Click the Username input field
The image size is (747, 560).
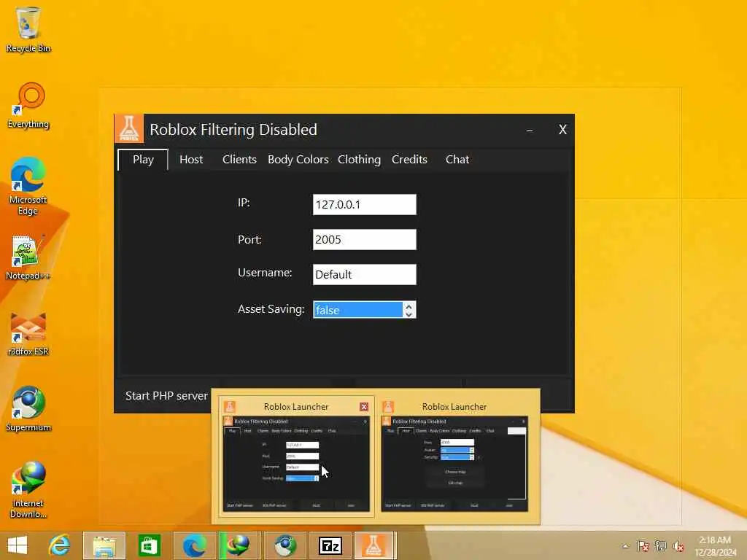tap(365, 274)
